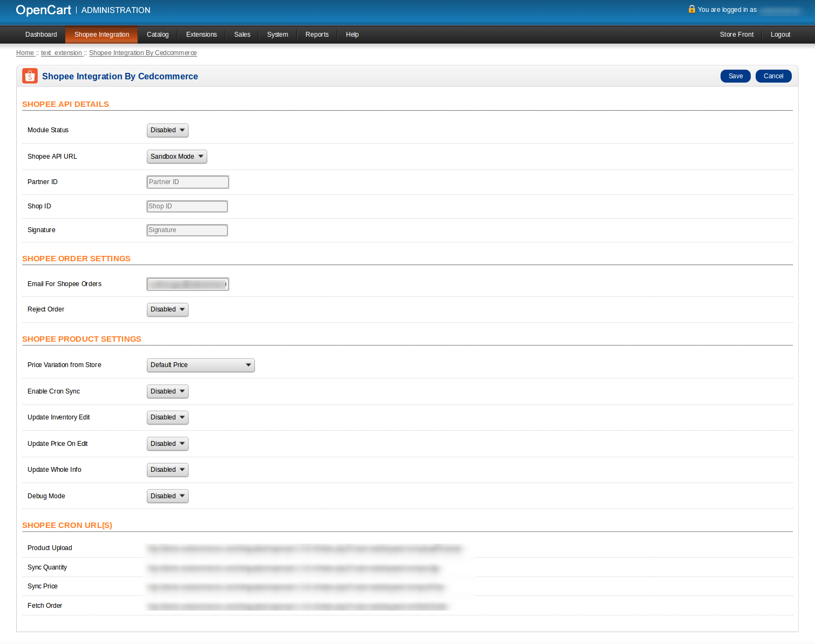Follow the Shopee Integration By Cedcommerce breadcrumb

click(142, 53)
